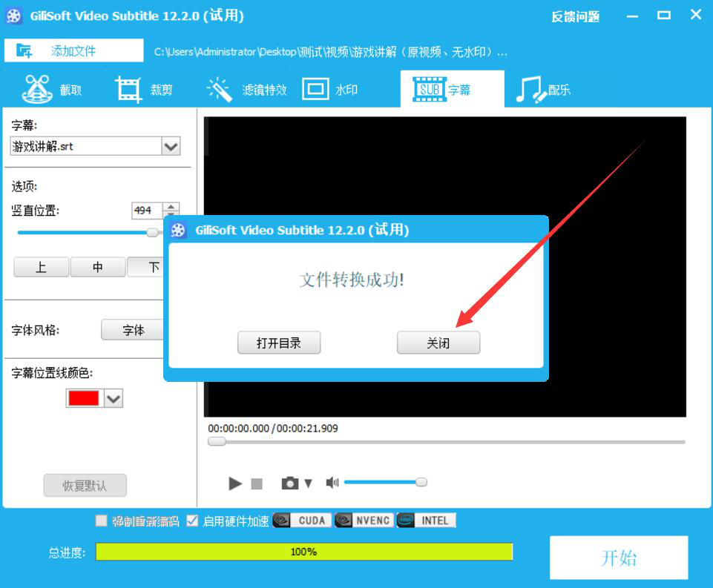Click the dialog's film reel logo icon
713x588 pixels.
178,230
